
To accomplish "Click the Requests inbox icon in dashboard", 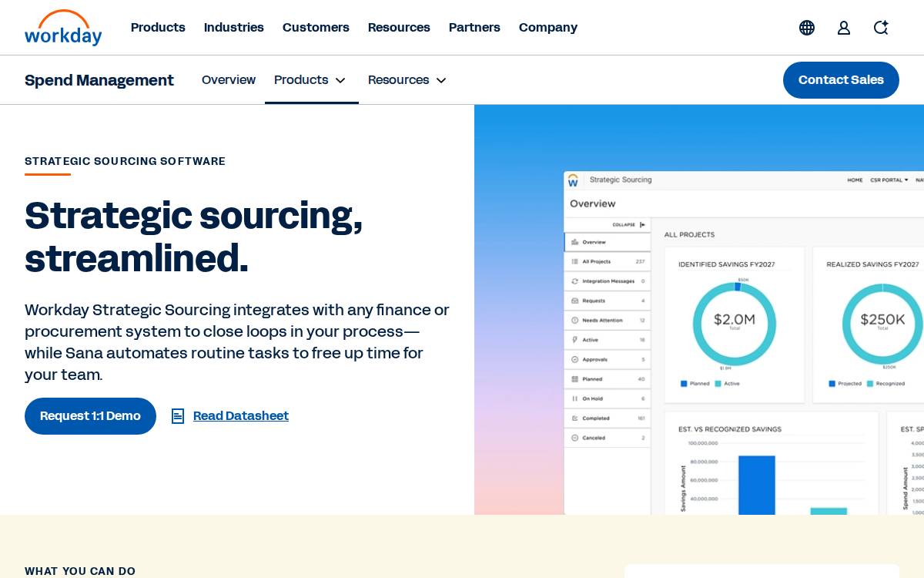I will pos(574,301).
